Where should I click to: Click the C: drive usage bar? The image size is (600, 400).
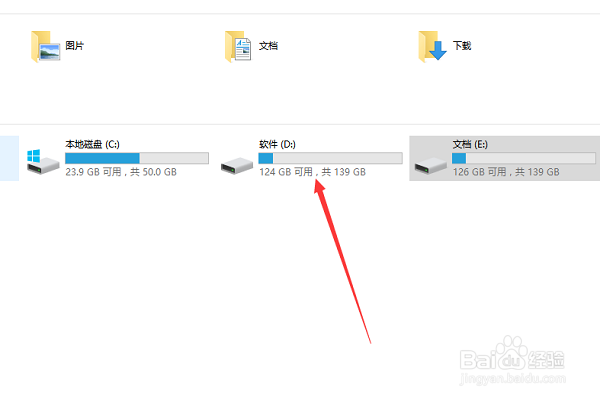point(137,158)
